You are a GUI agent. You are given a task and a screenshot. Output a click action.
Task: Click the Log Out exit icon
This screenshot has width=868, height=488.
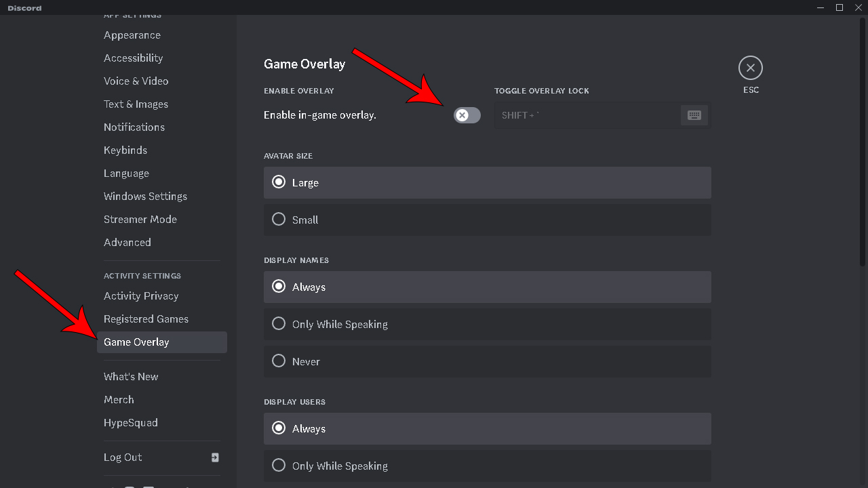coord(215,457)
